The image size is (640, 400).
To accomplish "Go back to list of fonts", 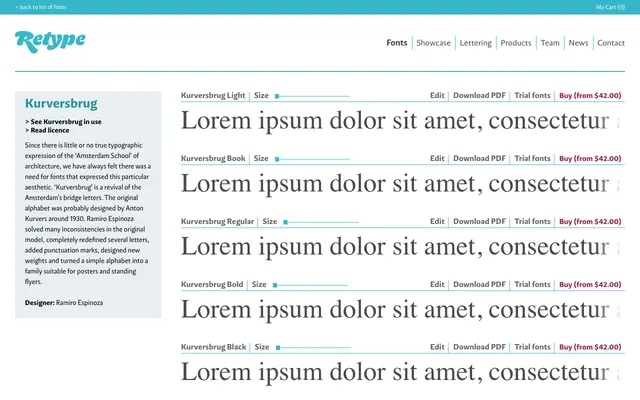I will pyautogui.click(x=41, y=7).
